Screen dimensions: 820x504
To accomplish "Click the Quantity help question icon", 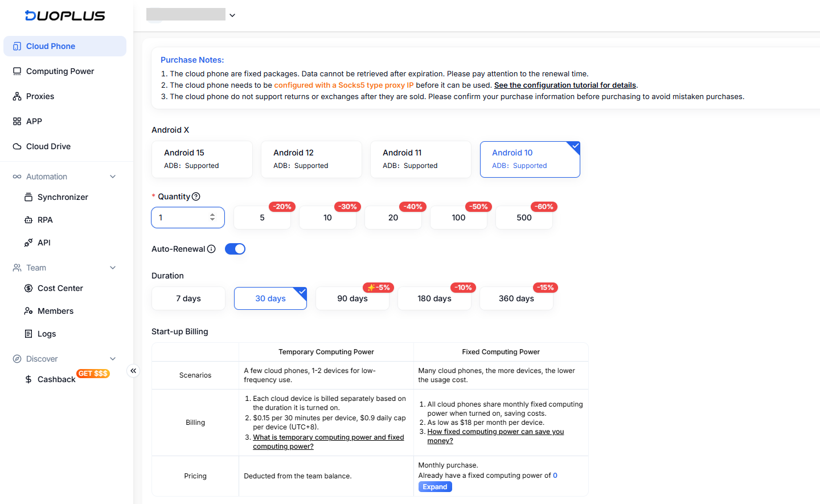I will [196, 196].
